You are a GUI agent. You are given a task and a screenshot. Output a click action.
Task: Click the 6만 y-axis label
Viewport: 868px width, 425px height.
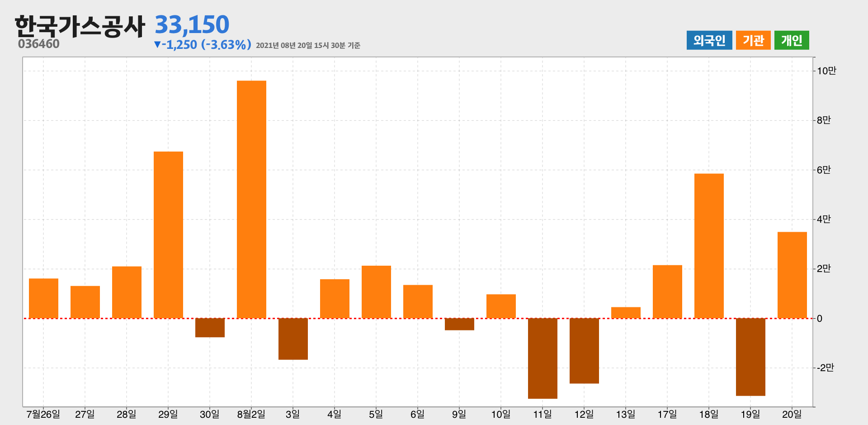click(x=824, y=170)
